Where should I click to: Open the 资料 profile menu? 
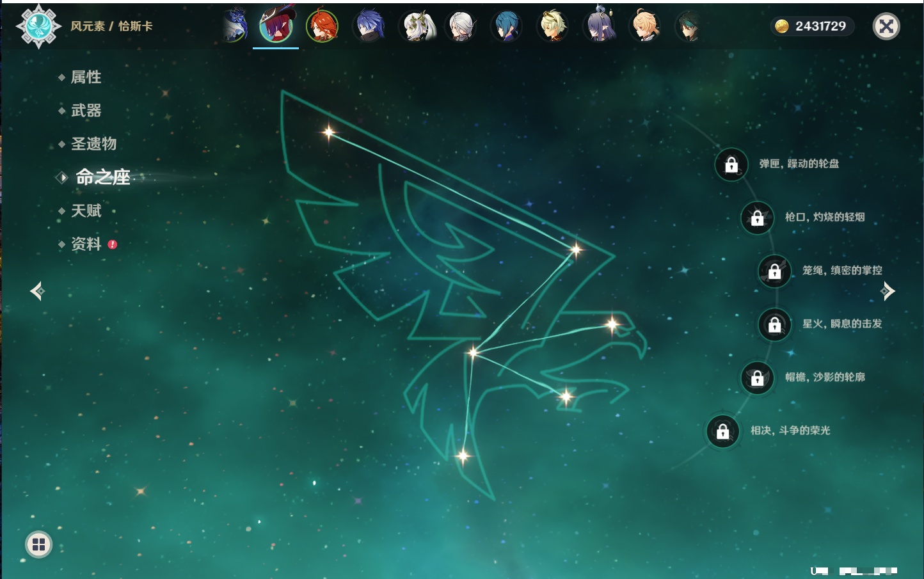[x=86, y=244]
